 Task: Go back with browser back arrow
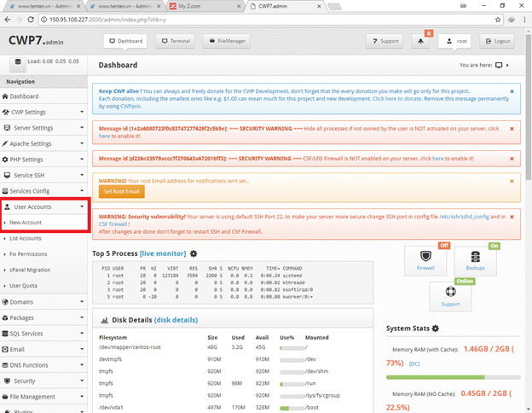8,20
